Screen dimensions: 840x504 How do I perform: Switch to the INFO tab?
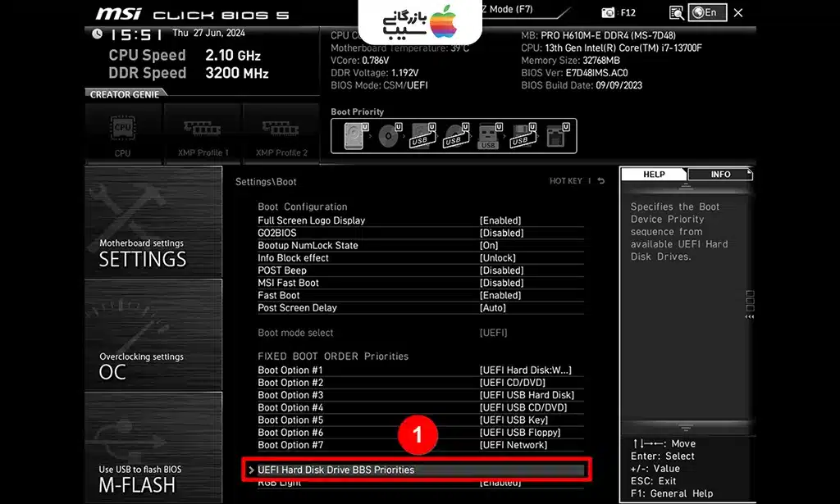pyautogui.click(x=720, y=174)
